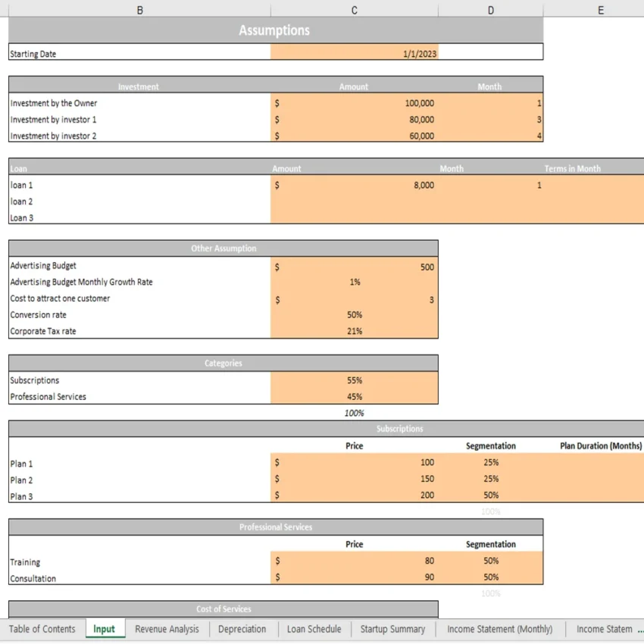644x644 pixels.
Task: Select loan 1's 8,000 amount cell
Action: 354,185
